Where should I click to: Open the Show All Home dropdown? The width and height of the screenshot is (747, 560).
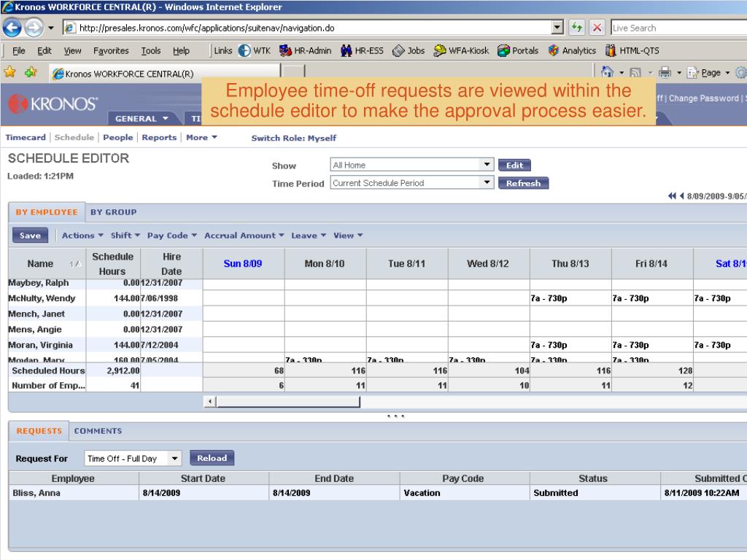[411, 165]
